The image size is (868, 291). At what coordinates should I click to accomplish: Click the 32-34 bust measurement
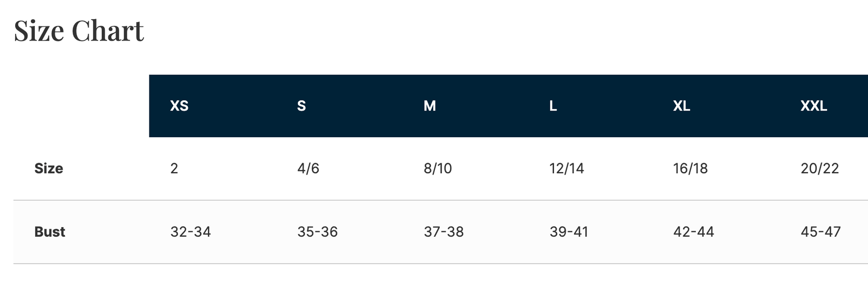190,232
